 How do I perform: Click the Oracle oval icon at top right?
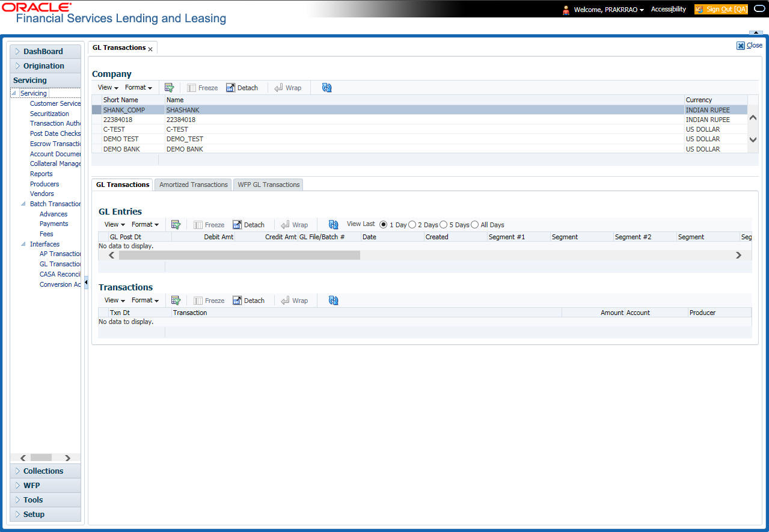pyautogui.click(x=759, y=9)
